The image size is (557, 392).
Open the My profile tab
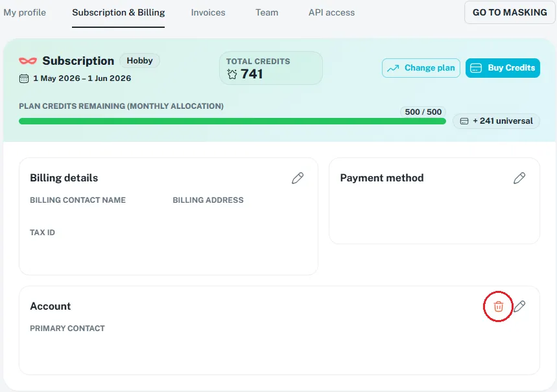click(x=25, y=12)
